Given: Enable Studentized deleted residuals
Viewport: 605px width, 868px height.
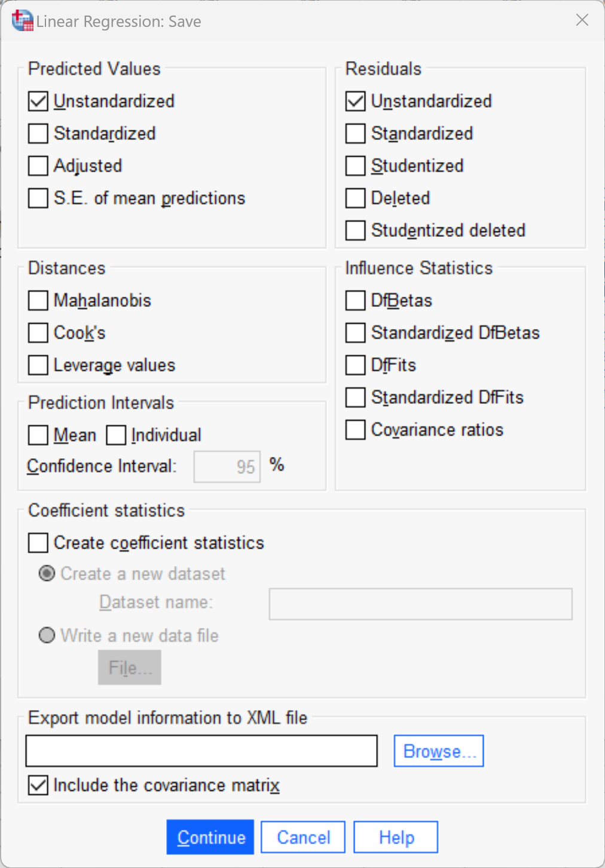Looking at the screenshot, I should (x=355, y=230).
